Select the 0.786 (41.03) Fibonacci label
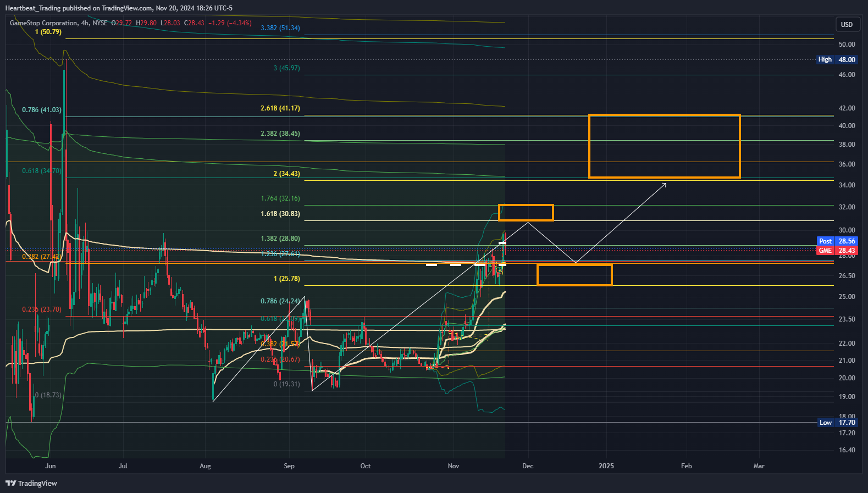Screen dimensions: 868x493 [x=42, y=110]
